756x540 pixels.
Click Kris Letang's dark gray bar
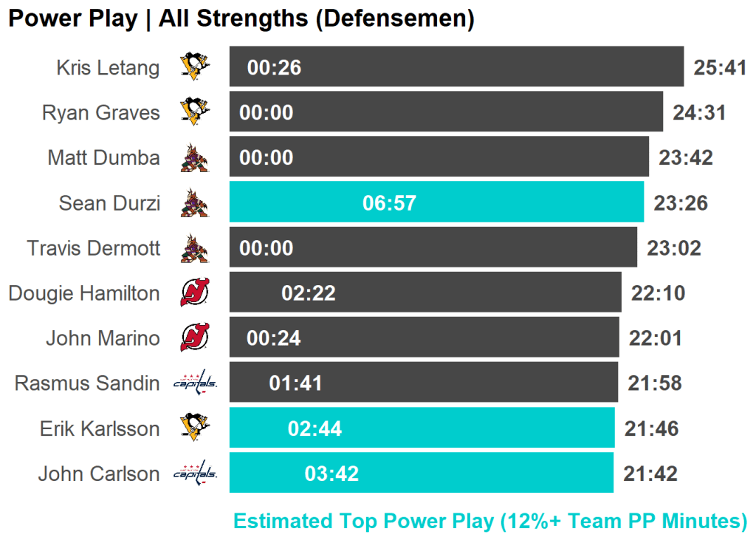click(456, 67)
